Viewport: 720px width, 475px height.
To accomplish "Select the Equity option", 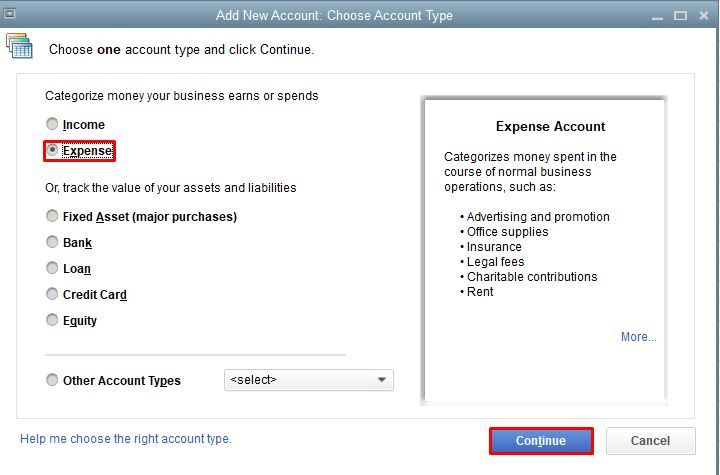I will pyautogui.click(x=53, y=320).
